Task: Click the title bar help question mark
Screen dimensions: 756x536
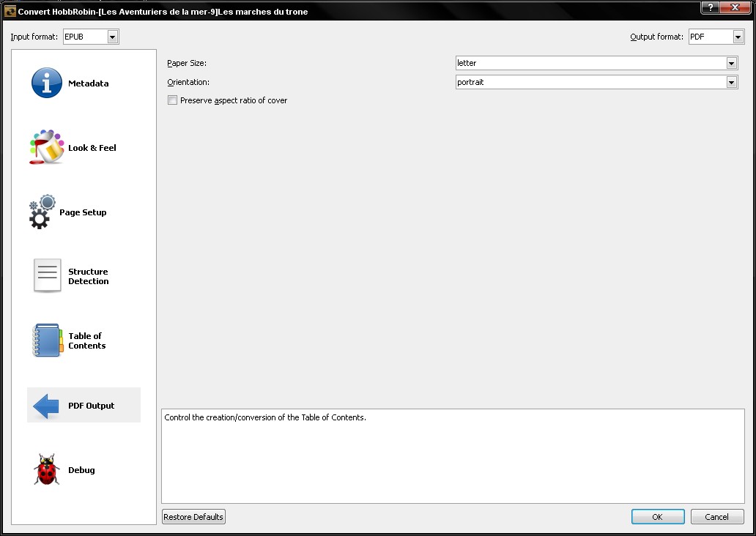Action: pyautogui.click(x=710, y=7)
